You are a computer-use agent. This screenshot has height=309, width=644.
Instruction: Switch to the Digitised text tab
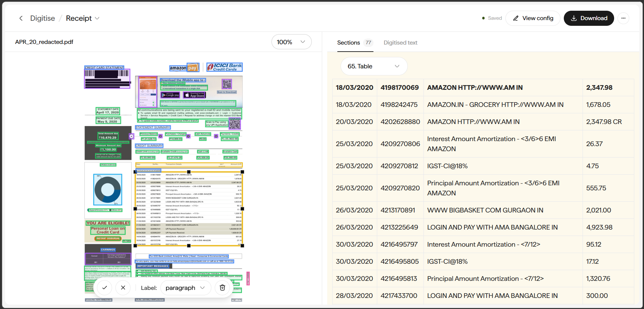[400, 43]
